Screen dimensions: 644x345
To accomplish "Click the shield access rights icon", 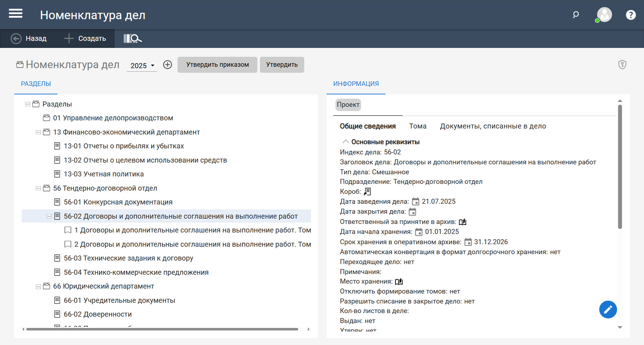I will 622,65.
